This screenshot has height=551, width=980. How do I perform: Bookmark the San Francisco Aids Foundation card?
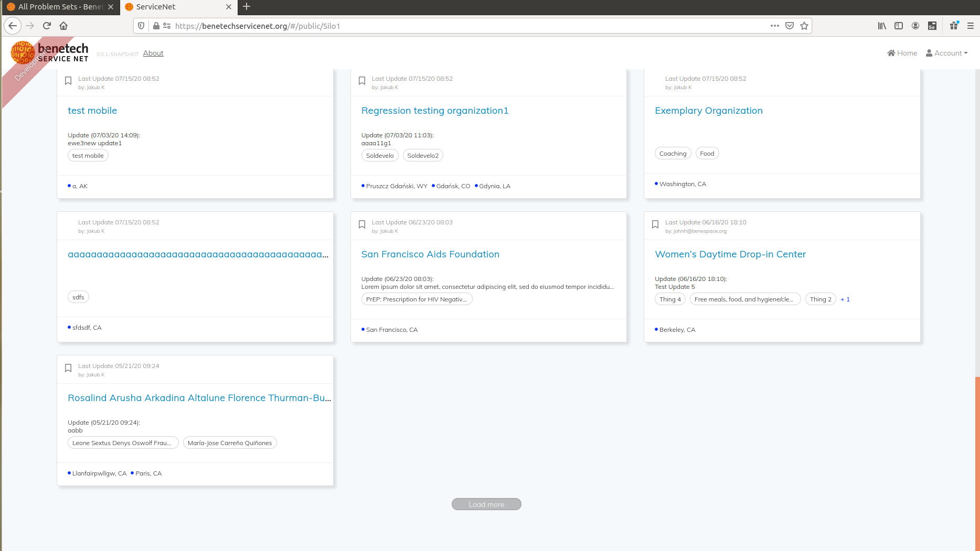(362, 224)
